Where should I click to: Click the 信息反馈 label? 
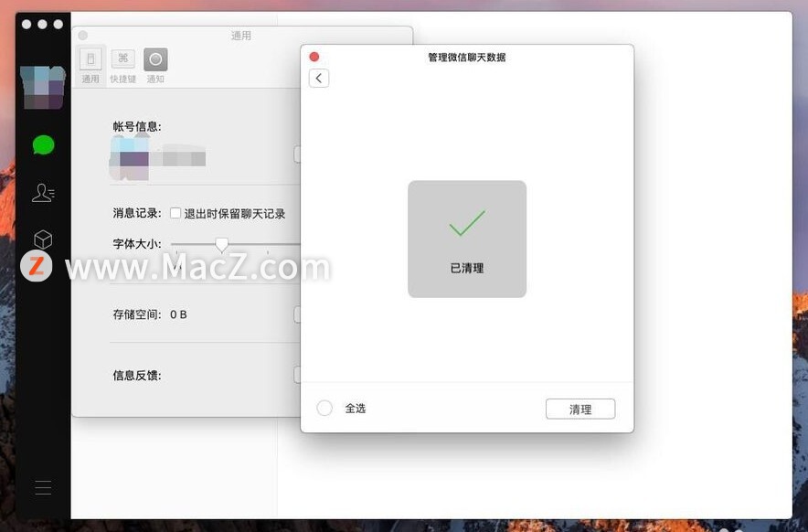(137, 376)
